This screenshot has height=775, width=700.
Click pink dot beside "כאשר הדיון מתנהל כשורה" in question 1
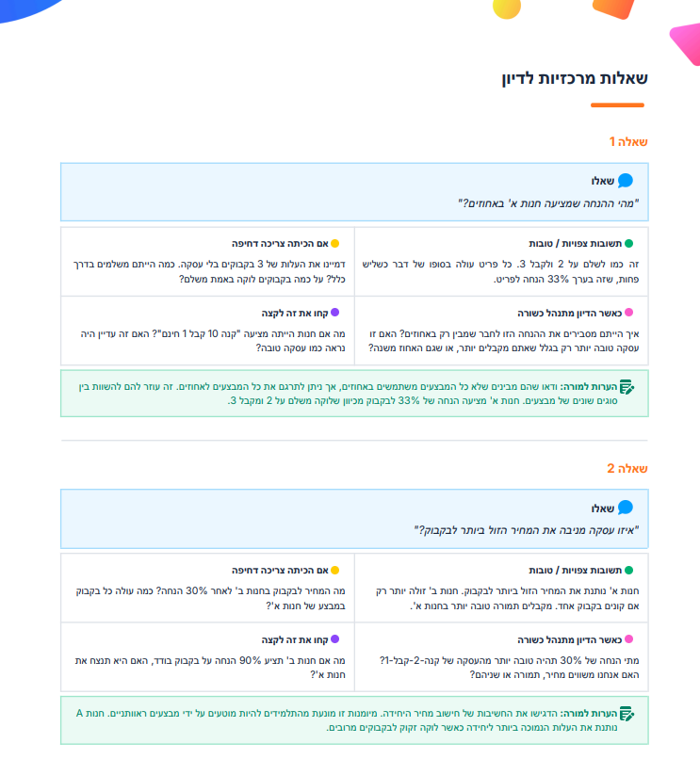coord(629,312)
